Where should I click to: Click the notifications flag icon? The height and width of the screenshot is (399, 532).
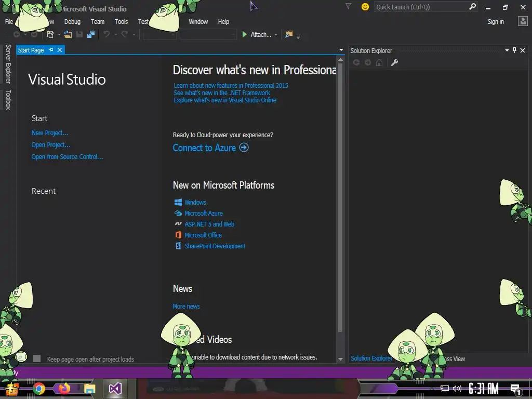click(x=348, y=6)
